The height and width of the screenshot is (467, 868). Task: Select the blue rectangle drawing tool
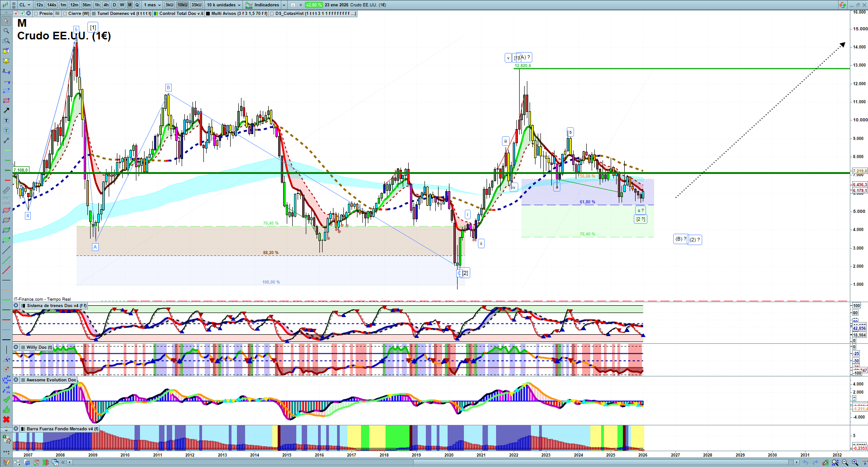coord(6,91)
